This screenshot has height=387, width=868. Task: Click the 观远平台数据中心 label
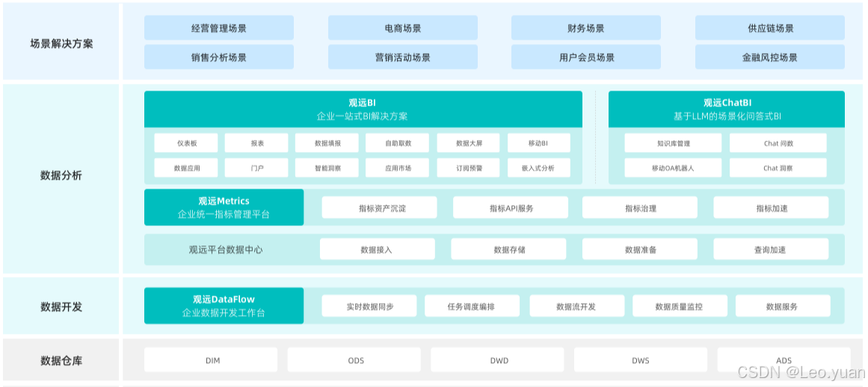click(226, 249)
